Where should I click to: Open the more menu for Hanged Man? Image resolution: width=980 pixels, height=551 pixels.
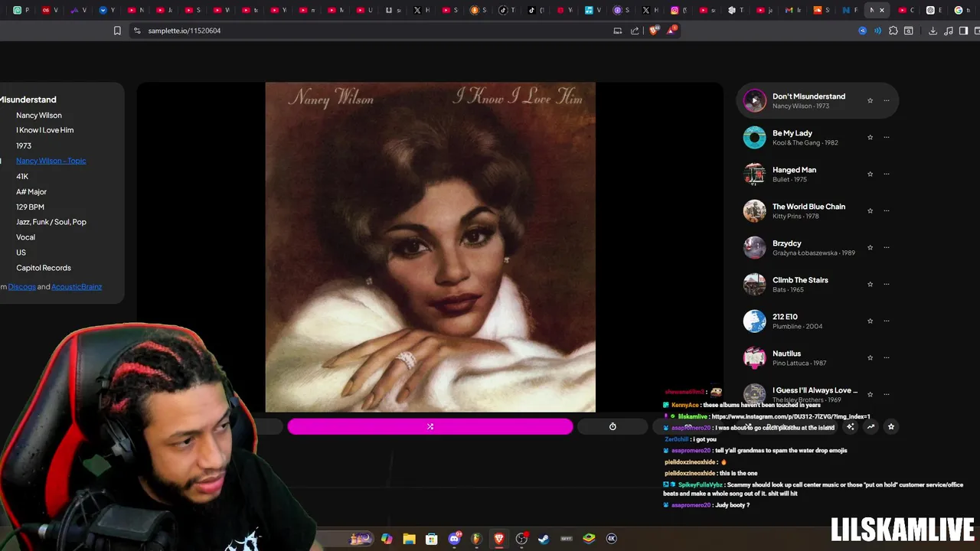pyautogui.click(x=887, y=174)
